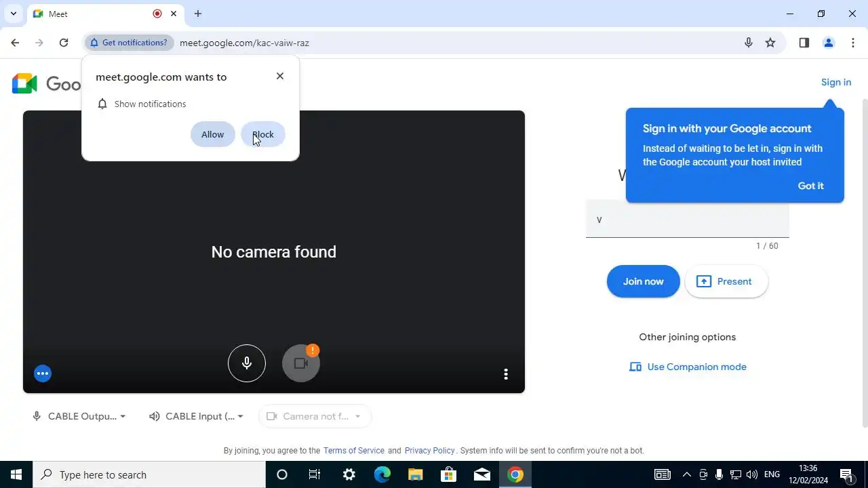This screenshot has width=868, height=488.
Task: Click the address bar URL
Action: 244,43
